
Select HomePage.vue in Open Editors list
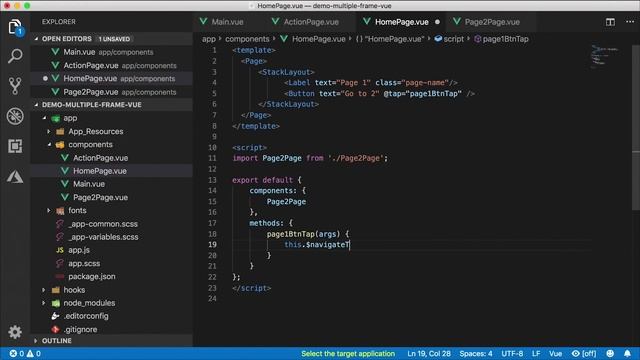pyautogui.click(x=112, y=78)
